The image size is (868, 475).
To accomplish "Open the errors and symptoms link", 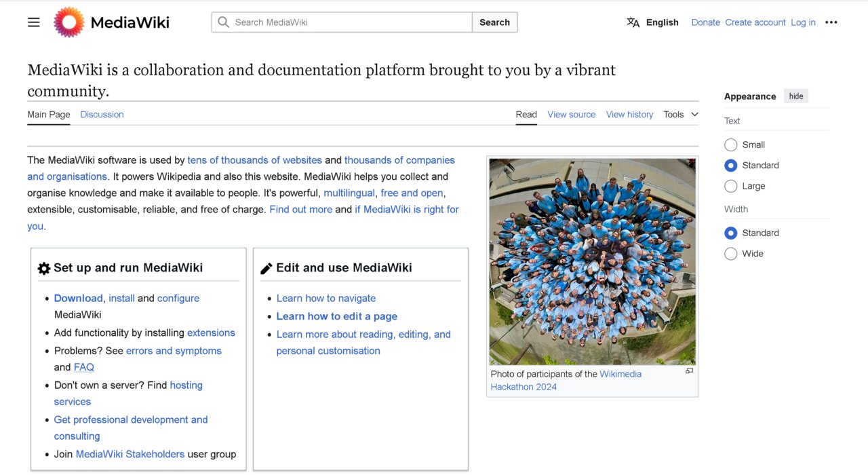I will 174,351.
